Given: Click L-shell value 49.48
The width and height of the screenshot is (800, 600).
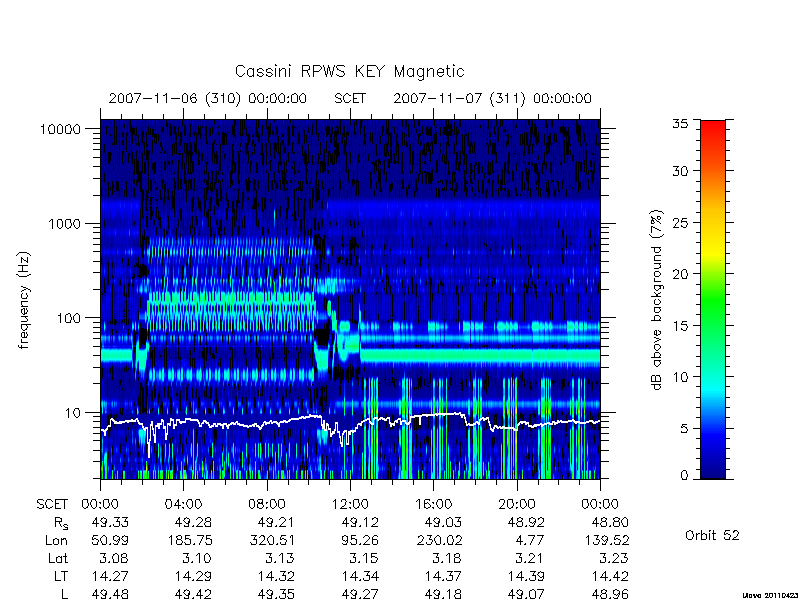Looking at the screenshot, I should (x=110, y=594).
